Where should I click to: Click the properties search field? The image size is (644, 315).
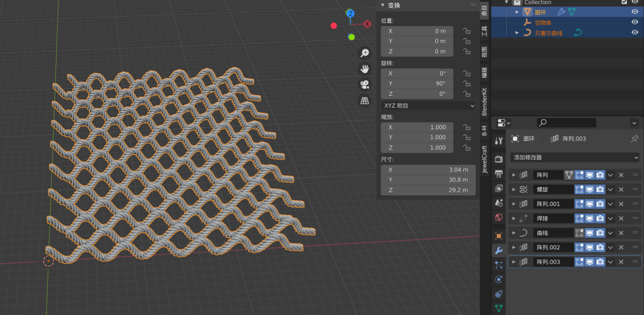pyautogui.click(x=566, y=123)
